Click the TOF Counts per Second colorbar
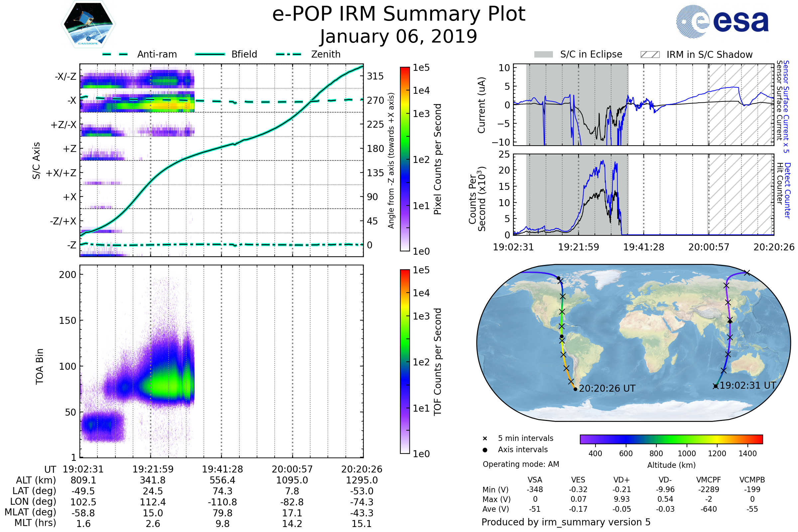Viewport: 798px width, 532px height. [x=405, y=361]
